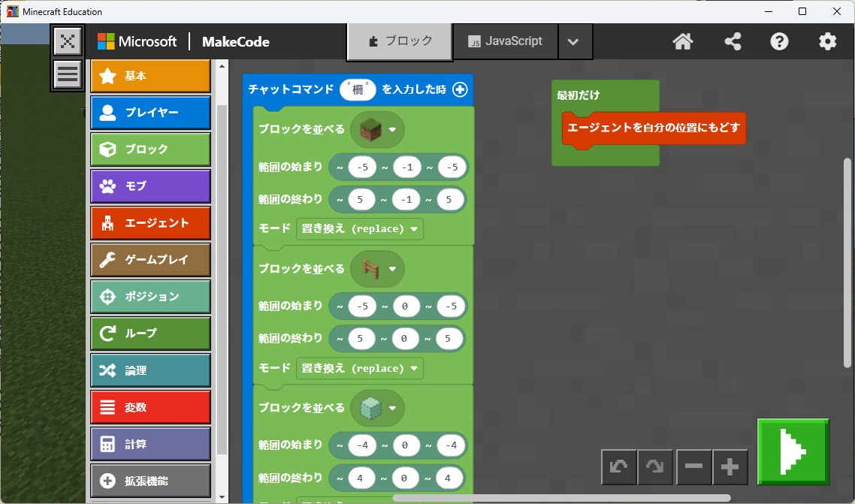This screenshot has height=504, width=855.
Task: Open the ブロック category in the toolbox
Action: tap(150, 149)
